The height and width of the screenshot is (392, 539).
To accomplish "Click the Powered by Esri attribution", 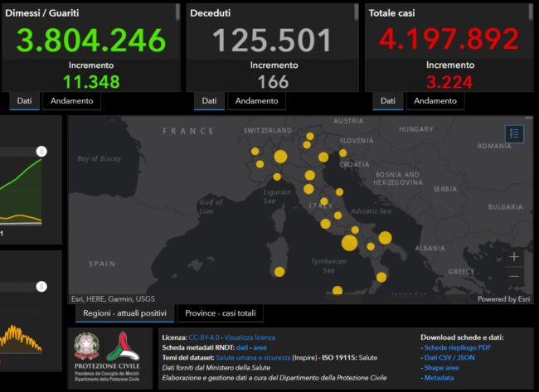I will coord(503,299).
